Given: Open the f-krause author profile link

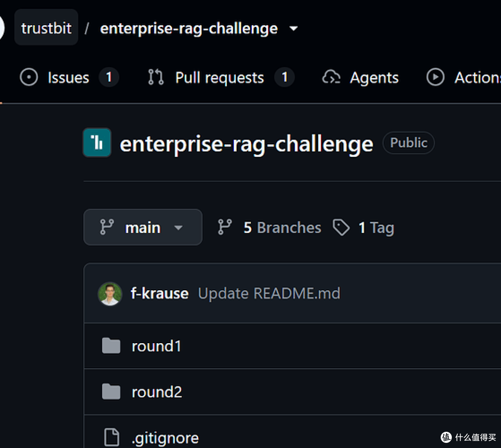Looking at the screenshot, I should (x=160, y=293).
